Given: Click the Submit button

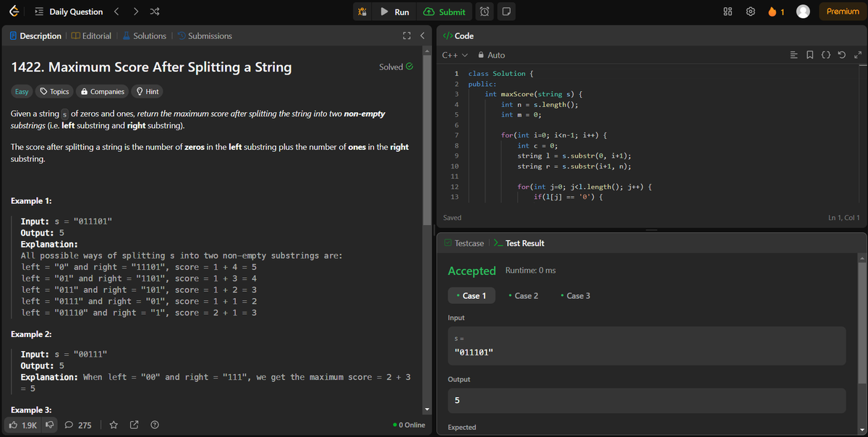Looking at the screenshot, I should point(444,12).
